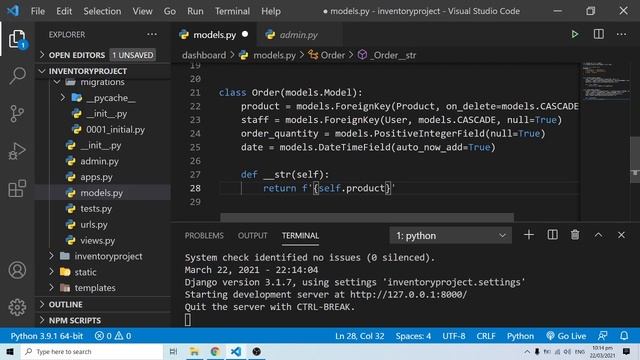
Task: Click Order in the breadcrumb path
Action: [333, 55]
